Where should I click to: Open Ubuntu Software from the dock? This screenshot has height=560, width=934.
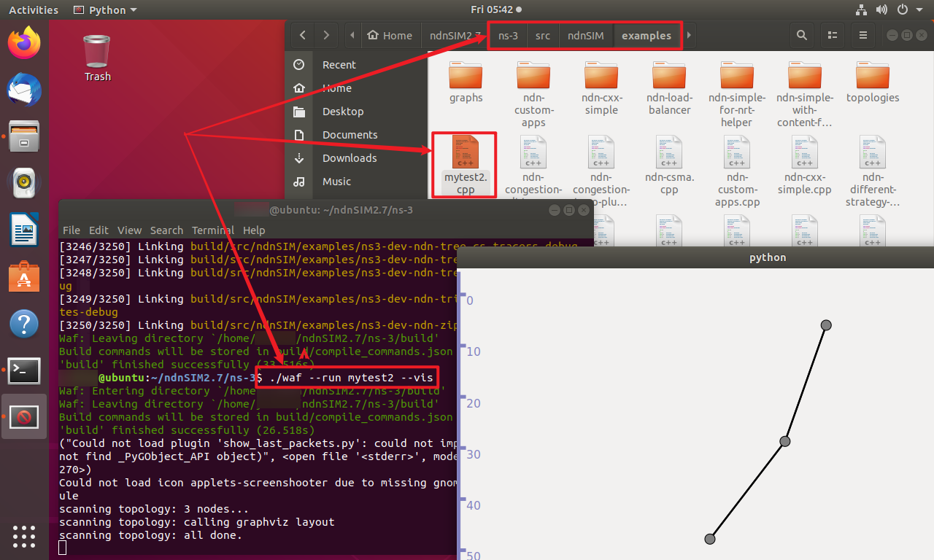[x=24, y=276]
